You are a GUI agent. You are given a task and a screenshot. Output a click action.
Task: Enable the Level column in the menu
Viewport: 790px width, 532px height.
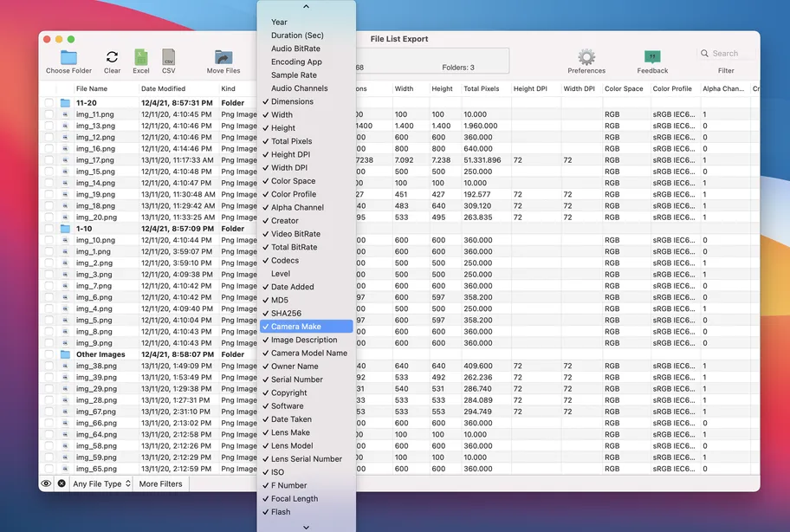click(307, 274)
